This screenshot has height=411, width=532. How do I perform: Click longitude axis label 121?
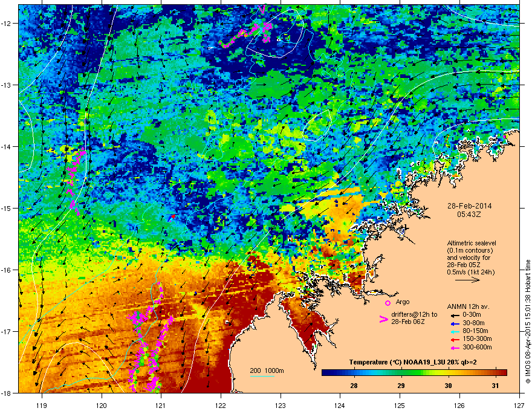(161, 405)
